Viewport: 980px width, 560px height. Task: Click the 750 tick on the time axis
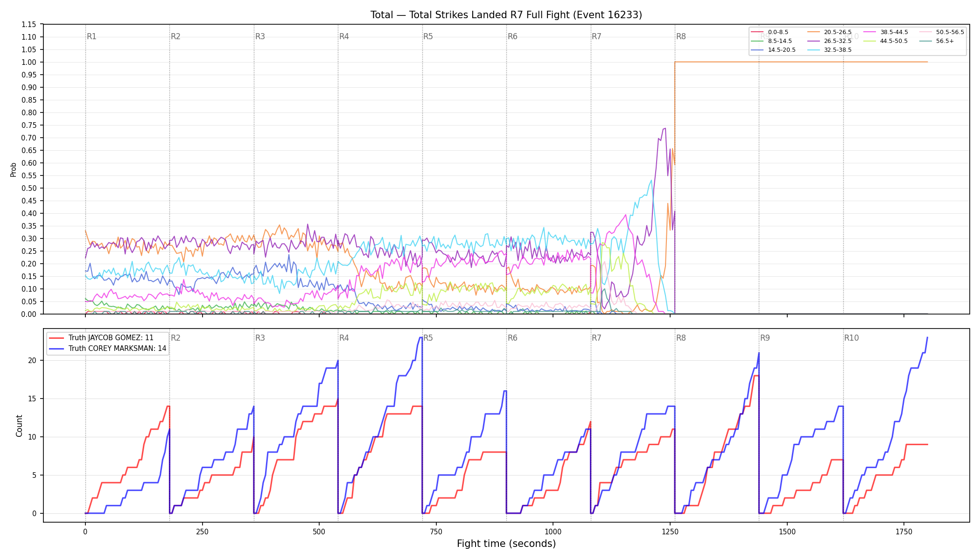(x=436, y=532)
